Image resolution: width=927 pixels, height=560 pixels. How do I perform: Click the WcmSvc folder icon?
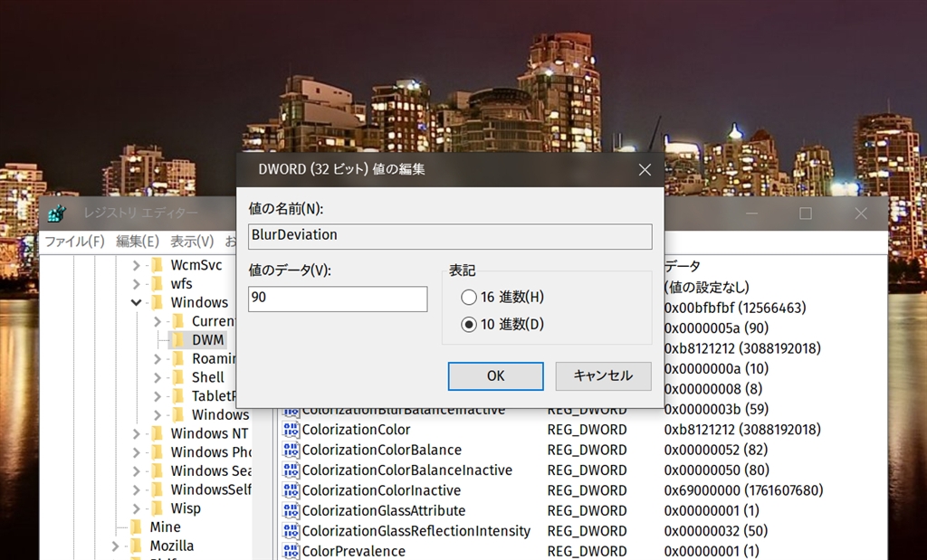pos(157,265)
